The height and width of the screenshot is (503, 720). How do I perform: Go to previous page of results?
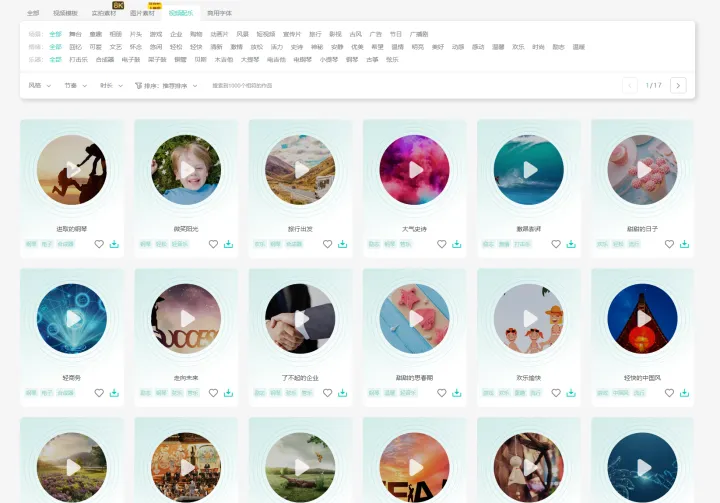tap(629, 86)
